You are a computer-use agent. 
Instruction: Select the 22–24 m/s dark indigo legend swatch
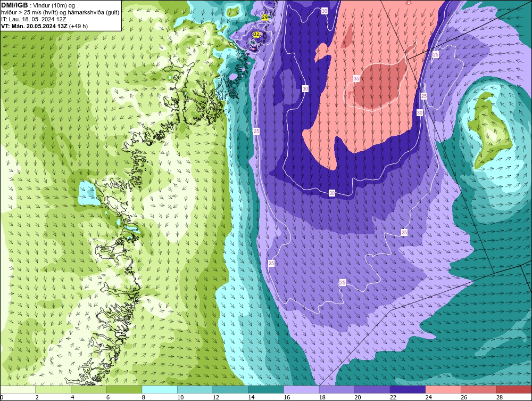pos(408,389)
